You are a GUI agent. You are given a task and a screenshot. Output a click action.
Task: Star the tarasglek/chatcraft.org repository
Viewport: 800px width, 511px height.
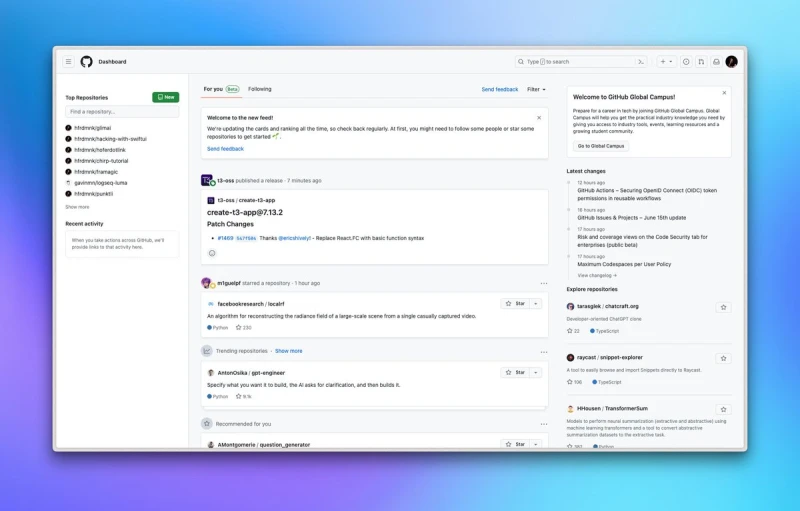click(723, 307)
